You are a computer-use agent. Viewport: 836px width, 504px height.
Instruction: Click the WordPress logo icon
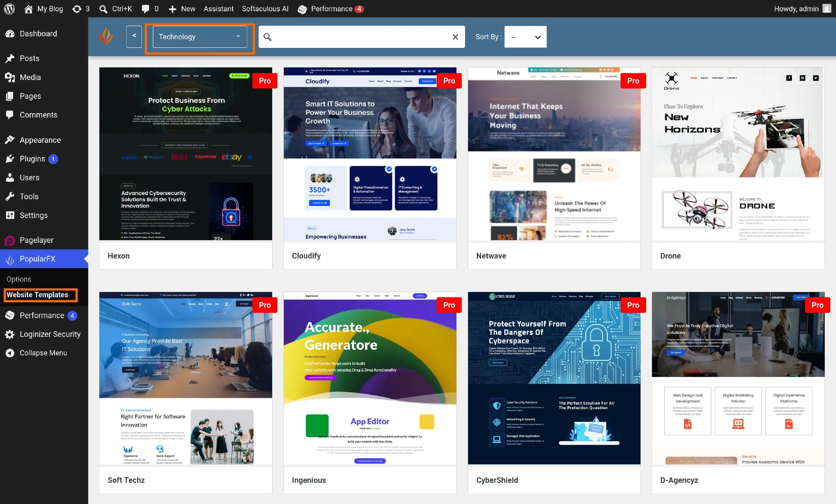10,9
